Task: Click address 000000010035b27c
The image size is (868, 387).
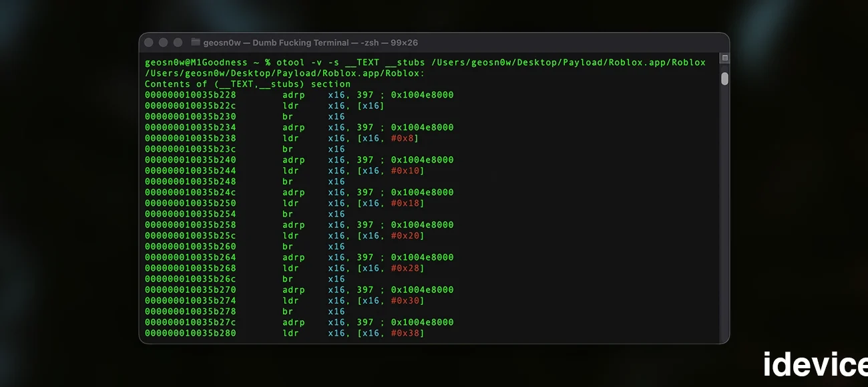Action: coord(190,322)
